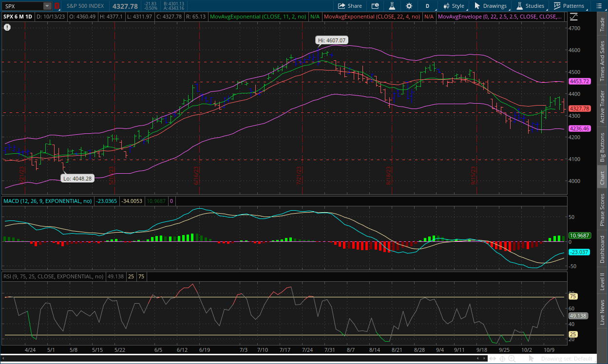
Task: Click the scroll-right arrow in bottom scrollbar
Action: tap(485, 359)
